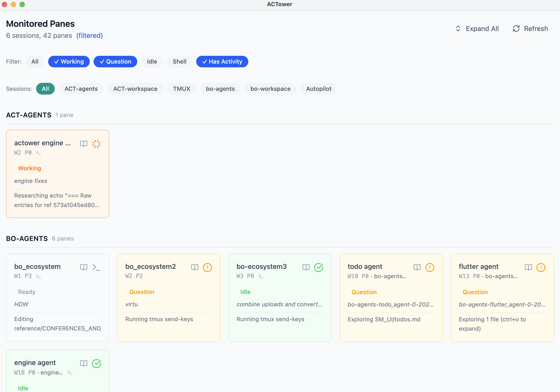Open the bo_ecosystem pane card
Screen dimensions: 560x392
58,297
